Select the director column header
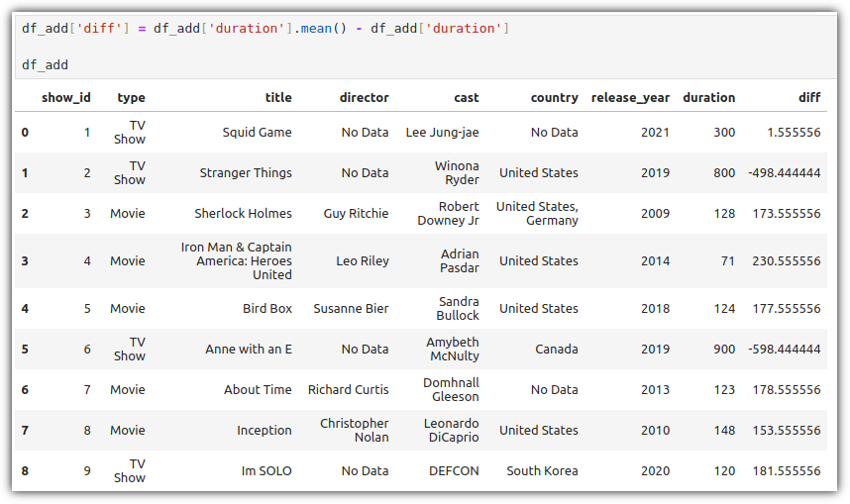Screen dimensions: 850x504 (364, 98)
